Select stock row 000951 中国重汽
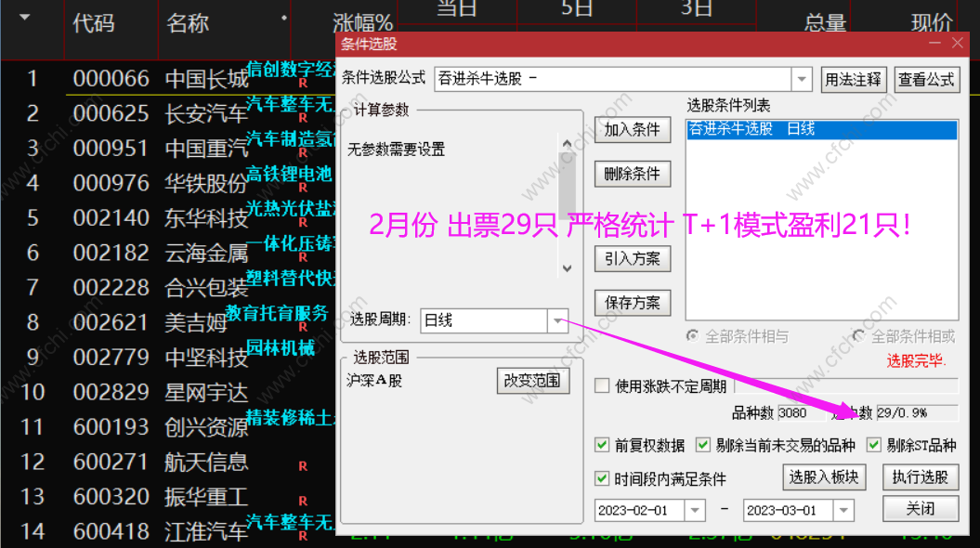This screenshot has height=548, width=980. point(169,149)
